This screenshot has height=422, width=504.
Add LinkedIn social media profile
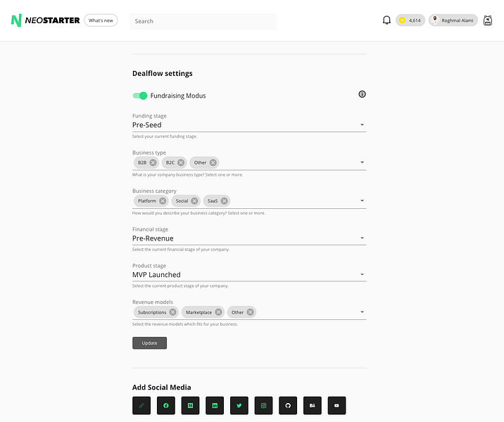pyautogui.click(x=215, y=406)
